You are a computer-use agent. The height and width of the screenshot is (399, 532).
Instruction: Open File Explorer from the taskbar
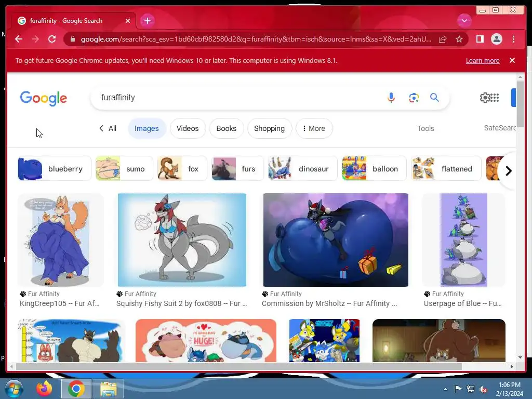pos(109,389)
